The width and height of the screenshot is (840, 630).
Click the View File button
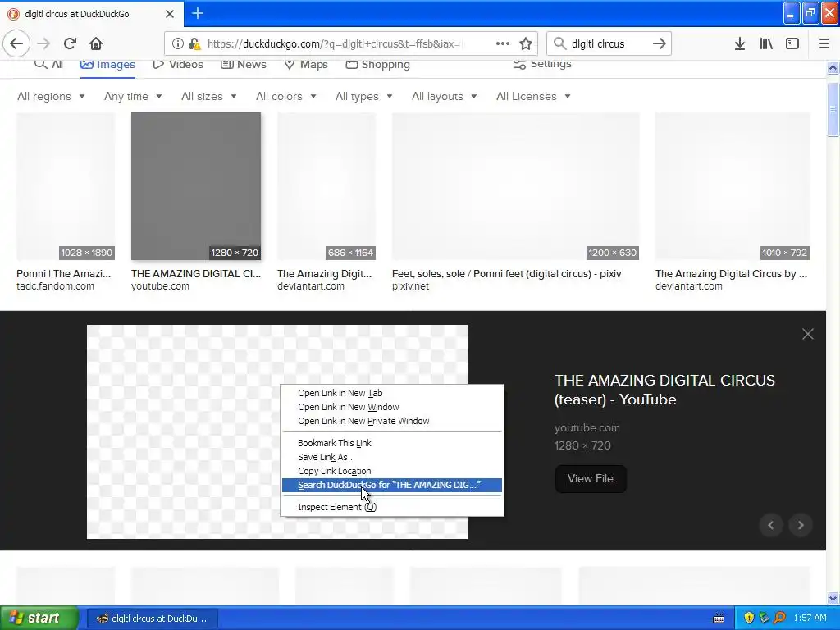coord(591,478)
